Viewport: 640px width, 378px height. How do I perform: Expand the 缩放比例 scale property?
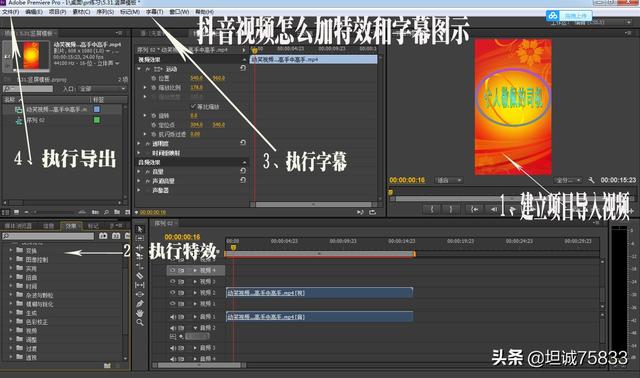click(145, 88)
